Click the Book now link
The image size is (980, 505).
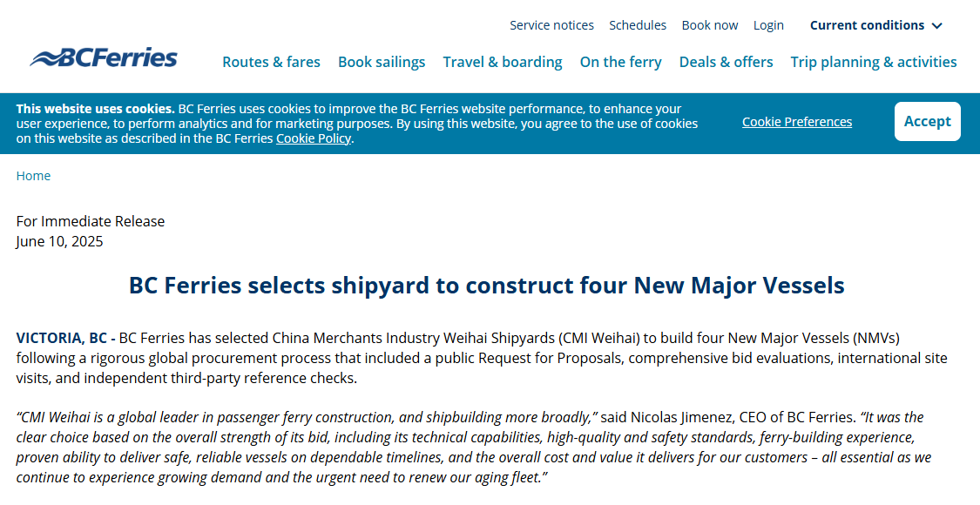click(709, 25)
